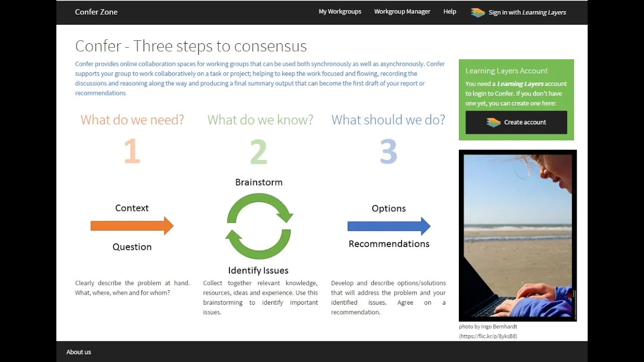
Task: Click the large green number 2
Action: (x=259, y=151)
